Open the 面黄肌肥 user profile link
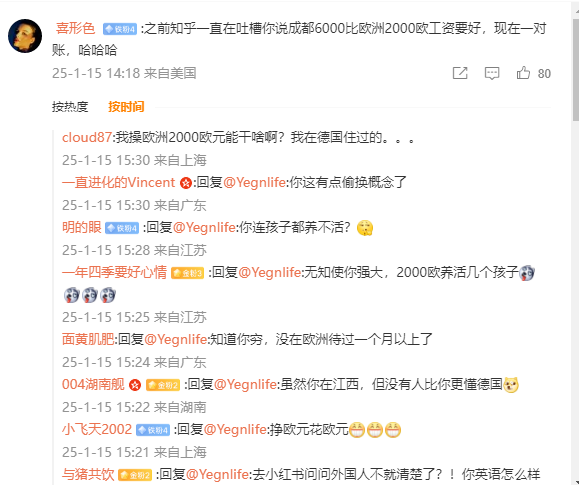Image resolution: width=579 pixels, height=485 pixels. point(88,339)
